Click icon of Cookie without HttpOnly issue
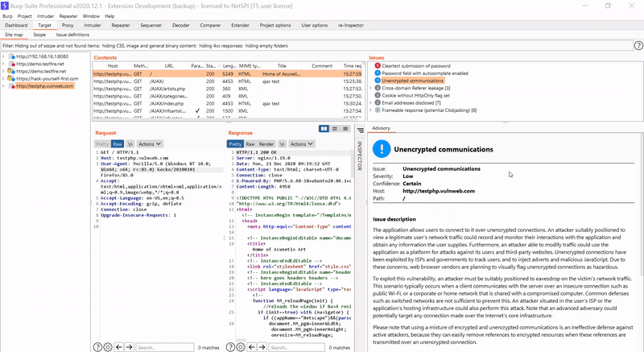This screenshot has width=644, height=352. coord(378,95)
